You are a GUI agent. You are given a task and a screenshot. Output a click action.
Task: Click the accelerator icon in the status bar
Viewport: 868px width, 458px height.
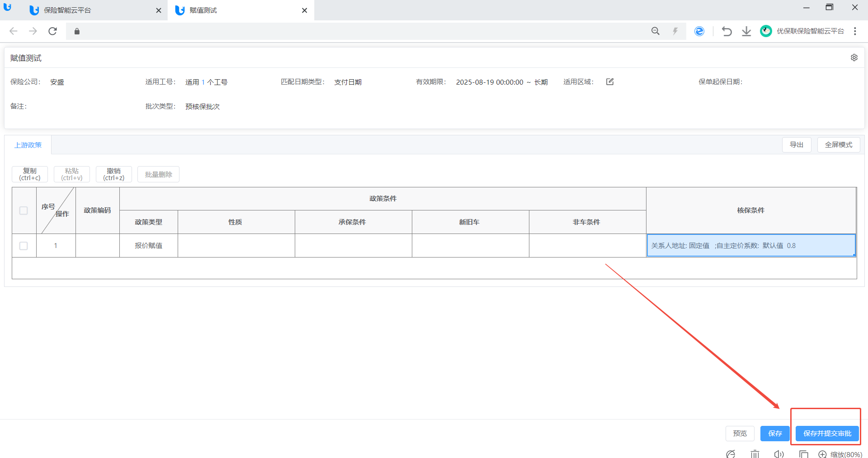[x=731, y=454]
